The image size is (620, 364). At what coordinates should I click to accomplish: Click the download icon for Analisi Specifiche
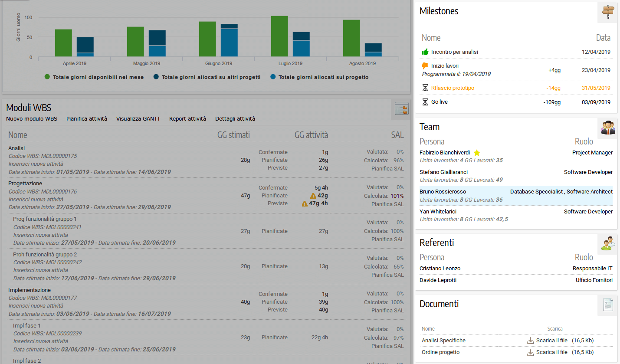pos(530,340)
